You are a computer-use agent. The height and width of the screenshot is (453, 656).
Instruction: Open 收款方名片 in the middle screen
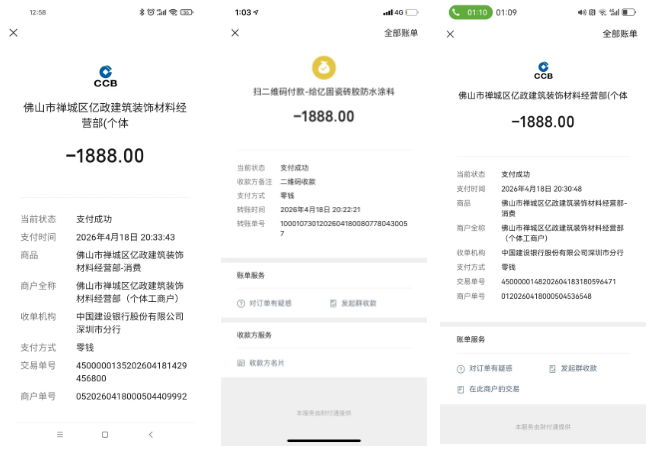coord(266,363)
